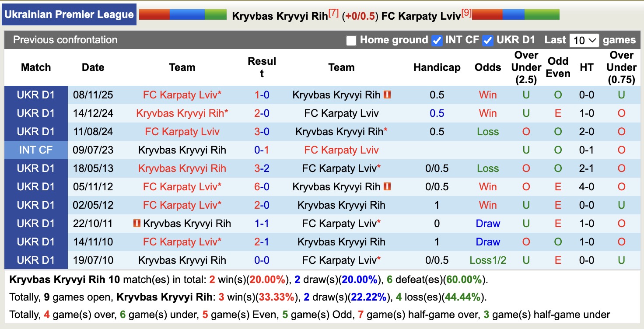
Task: Click Kryvbas ranking number 7 superscript
Action: [334, 13]
